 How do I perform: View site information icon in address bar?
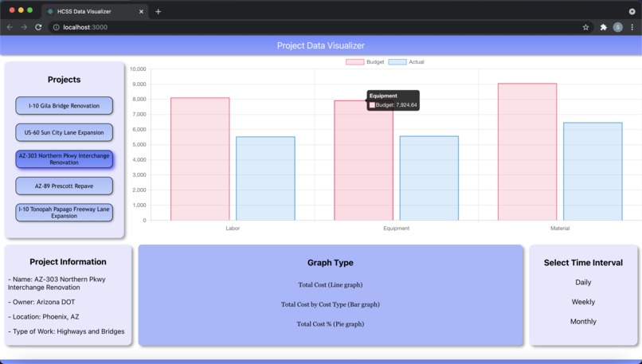pyautogui.click(x=56, y=27)
